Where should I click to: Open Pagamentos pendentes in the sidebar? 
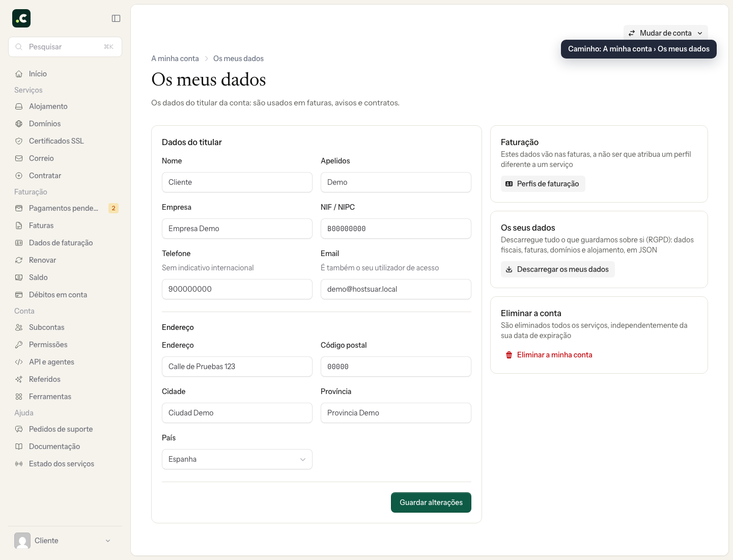coord(65,208)
